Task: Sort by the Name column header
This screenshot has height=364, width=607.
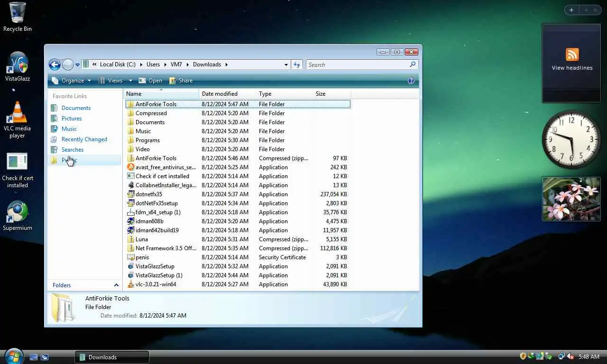Action: pos(161,94)
